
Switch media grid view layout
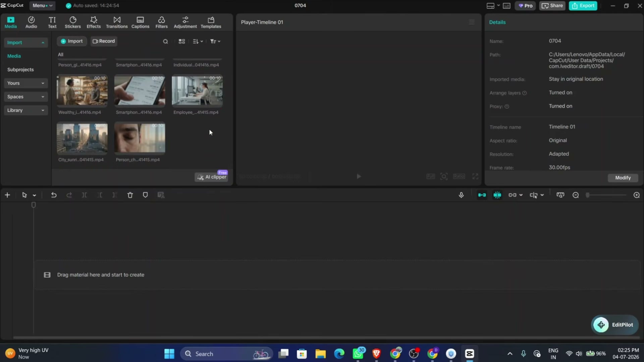click(182, 42)
